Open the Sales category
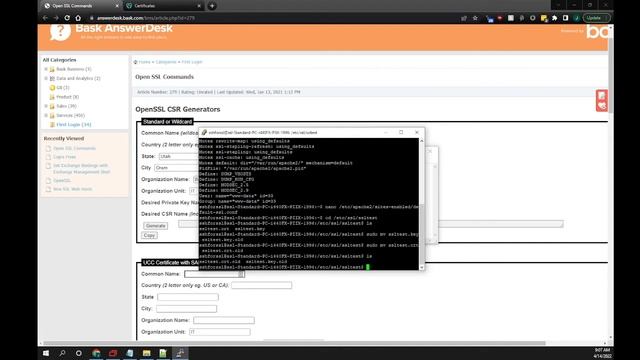 66,106
